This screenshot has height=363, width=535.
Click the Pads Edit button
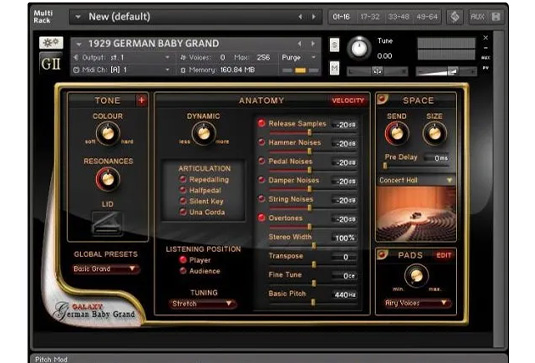click(x=444, y=255)
